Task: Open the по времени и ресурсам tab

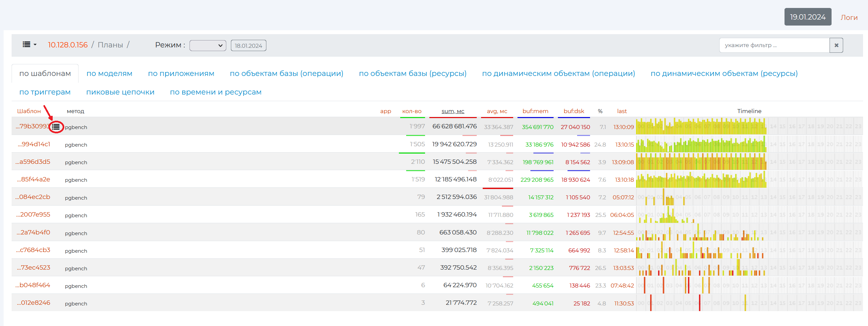Action: (x=215, y=92)
